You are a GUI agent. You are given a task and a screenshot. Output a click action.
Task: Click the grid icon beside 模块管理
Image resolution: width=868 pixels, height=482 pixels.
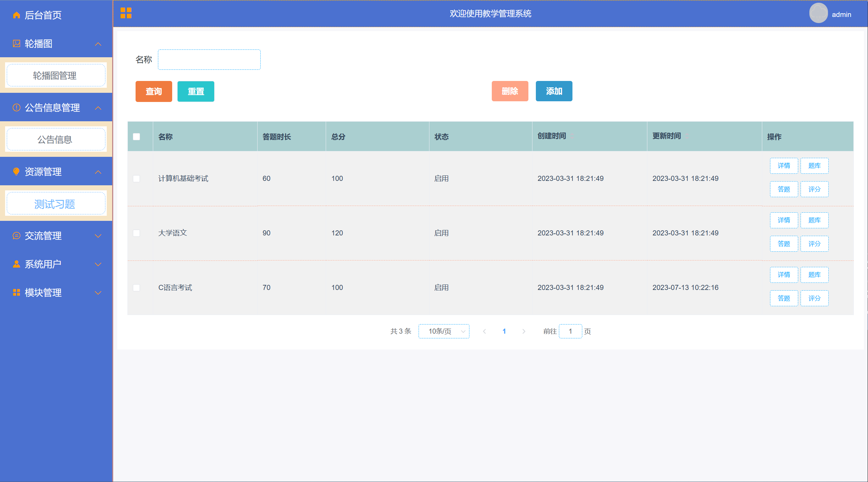pos(16,292)
